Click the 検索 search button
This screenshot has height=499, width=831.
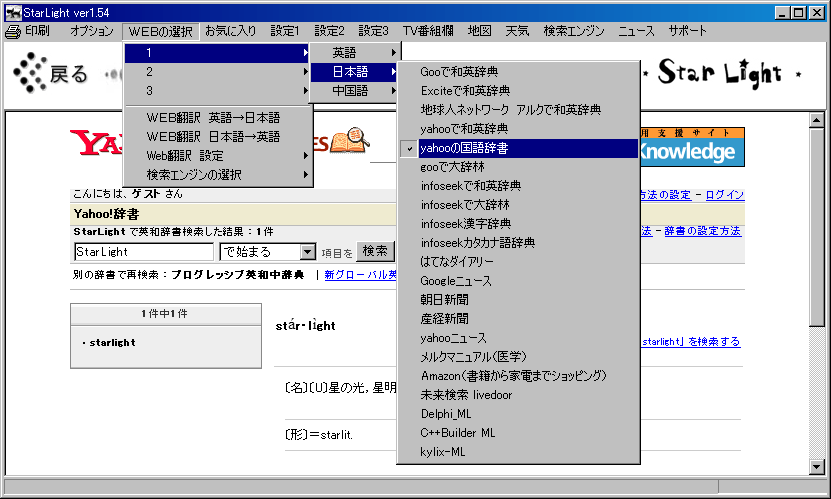click(375, 251)
